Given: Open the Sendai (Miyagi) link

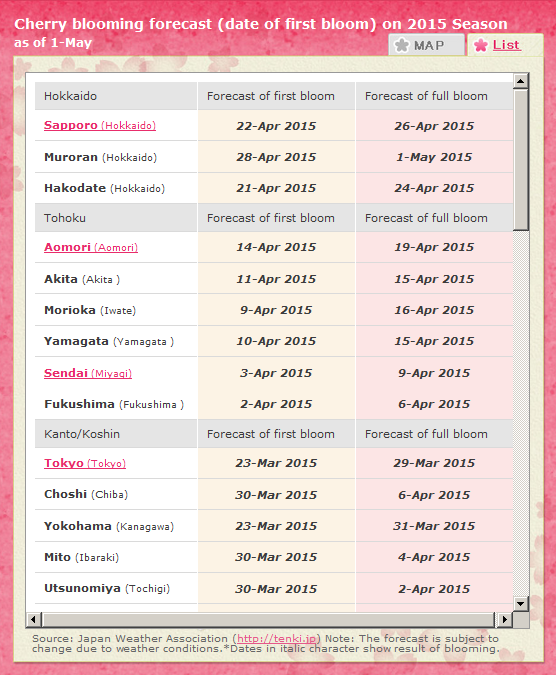Looking at the screenshot, I should click(88, 373).
